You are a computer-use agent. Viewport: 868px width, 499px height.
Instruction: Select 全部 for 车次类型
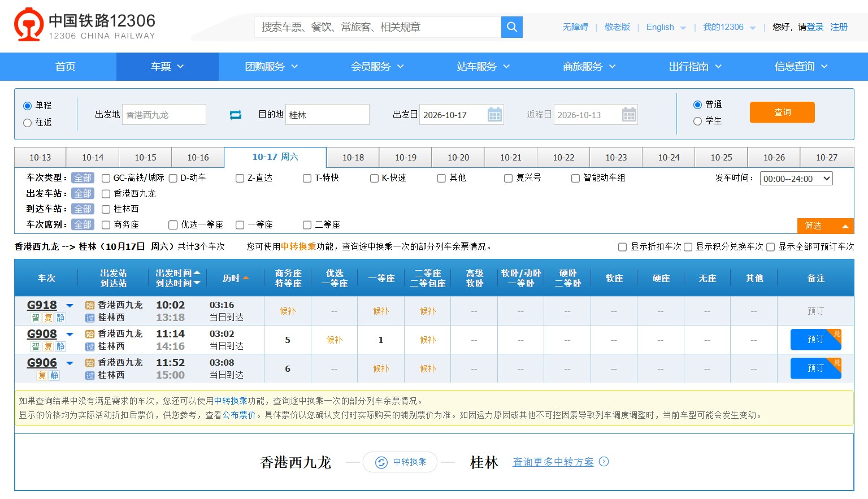click(x=83, y=178)
